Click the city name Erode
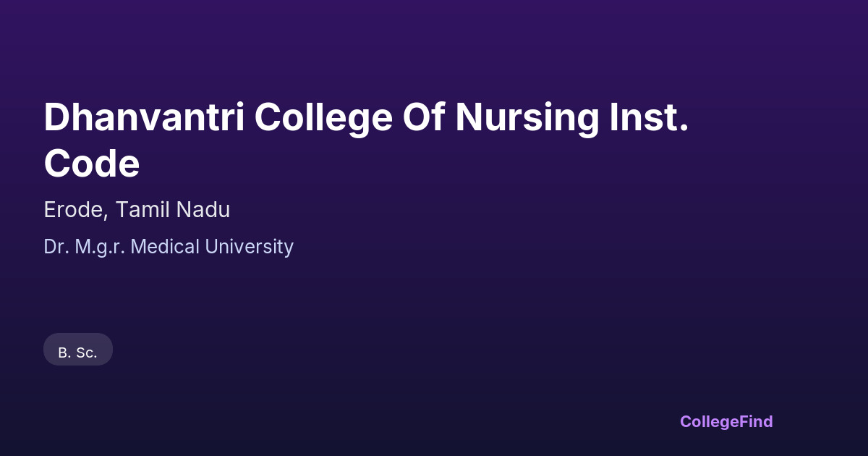Viewport: 868px width, 456px height. (76, 210)
